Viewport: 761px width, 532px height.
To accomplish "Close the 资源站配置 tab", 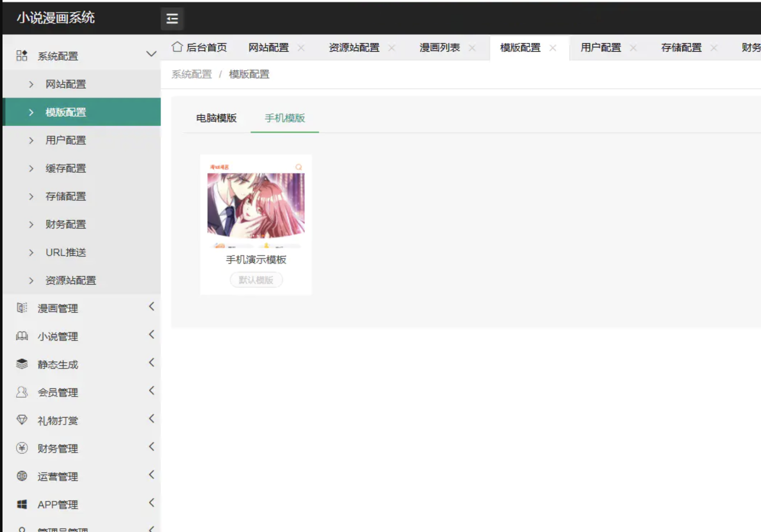I will [392, 47].
